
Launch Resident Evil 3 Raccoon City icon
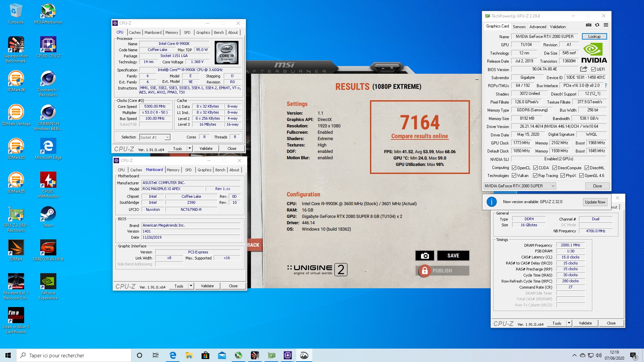point(16,287)
